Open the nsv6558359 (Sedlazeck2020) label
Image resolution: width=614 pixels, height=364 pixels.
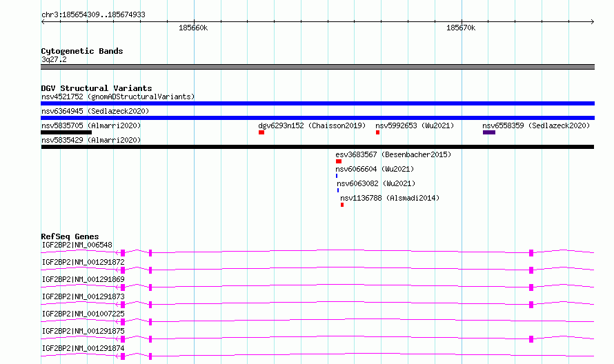tap(536, 125)
